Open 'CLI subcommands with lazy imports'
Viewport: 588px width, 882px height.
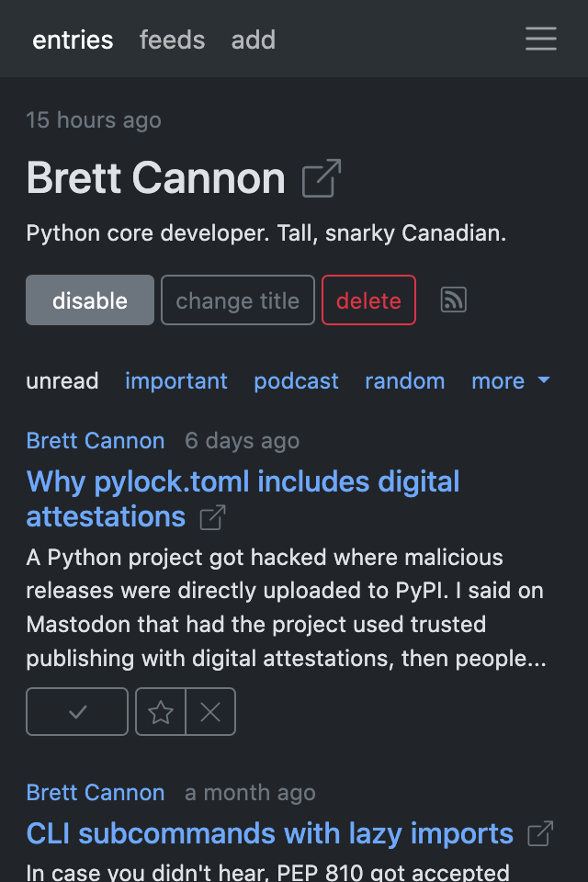click(x=270, y=834)
